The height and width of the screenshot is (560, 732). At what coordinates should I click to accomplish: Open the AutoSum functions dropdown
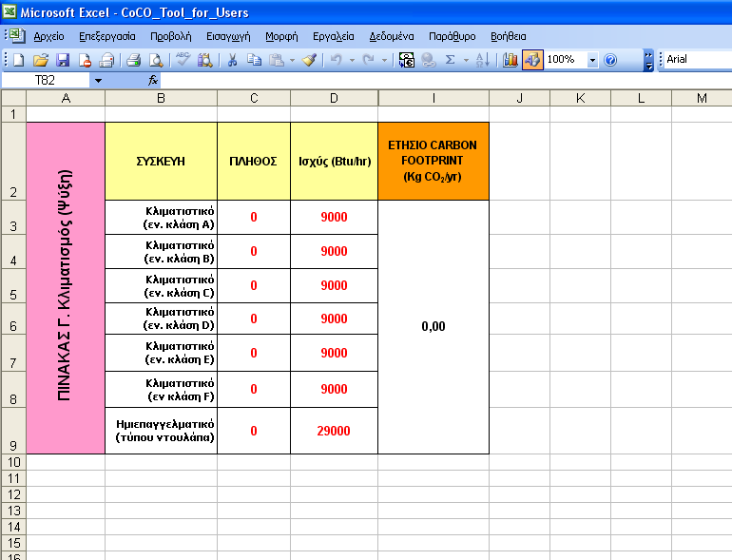[466, 60]
